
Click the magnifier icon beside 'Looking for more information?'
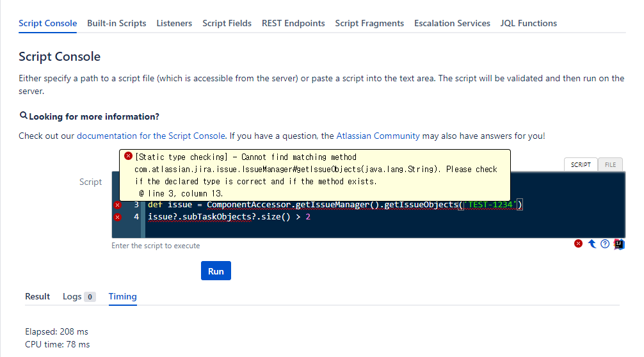tap(24, 116)
